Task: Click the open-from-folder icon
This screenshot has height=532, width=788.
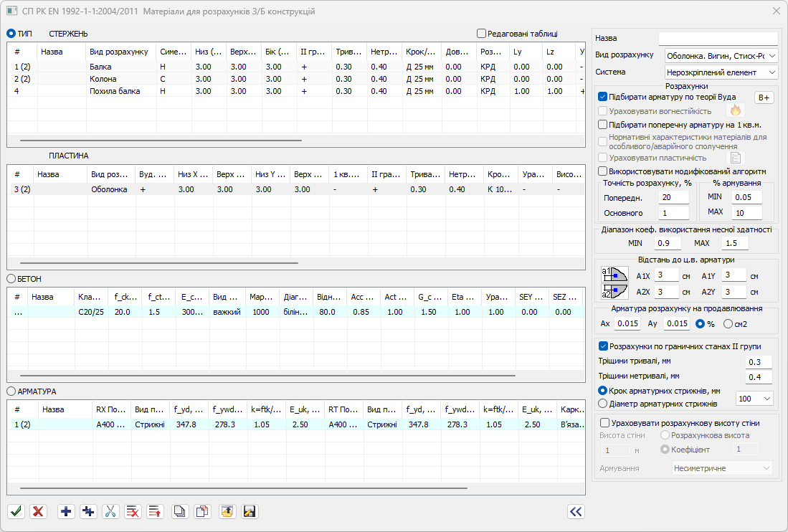Action: point(227,511)
